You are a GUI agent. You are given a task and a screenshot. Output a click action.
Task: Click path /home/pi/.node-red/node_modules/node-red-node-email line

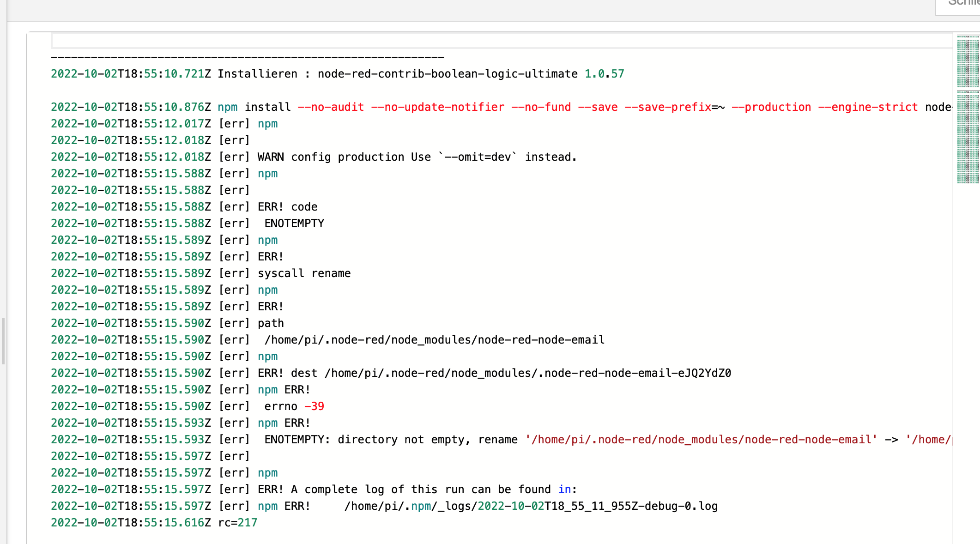[434, 340]
